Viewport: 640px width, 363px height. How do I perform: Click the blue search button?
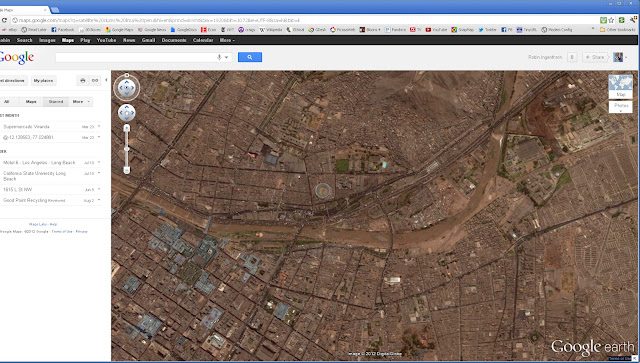click(x=250, y=57)
